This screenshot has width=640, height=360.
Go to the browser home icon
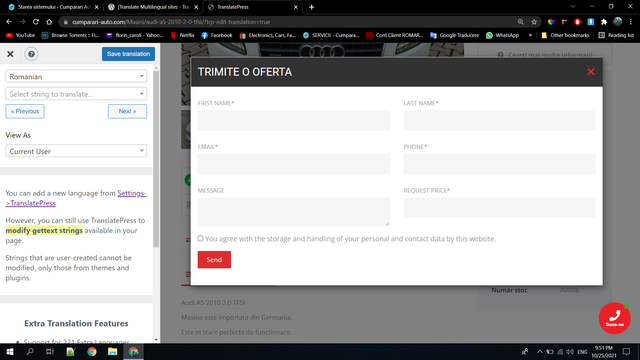[49, 22]
